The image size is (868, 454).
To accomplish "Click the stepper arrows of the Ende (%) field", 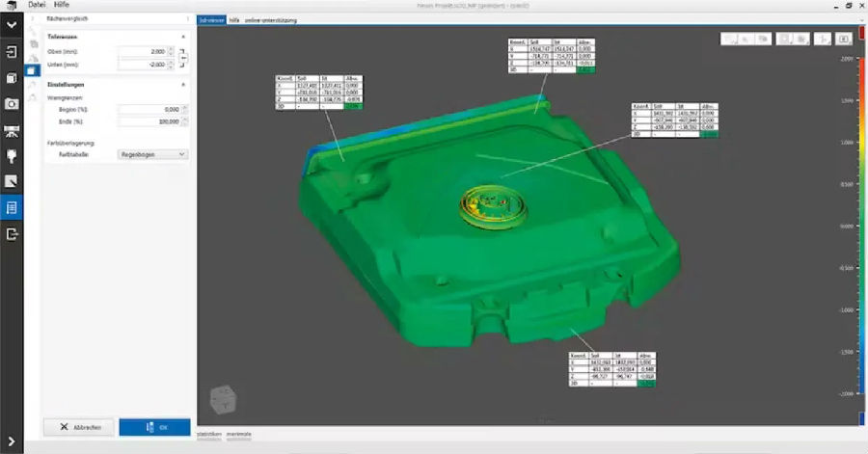I will pyautogui.click(x=185, y=121).
